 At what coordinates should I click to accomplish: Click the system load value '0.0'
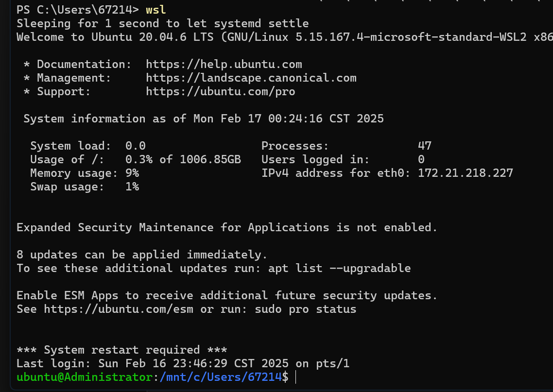tap(136, 146)
